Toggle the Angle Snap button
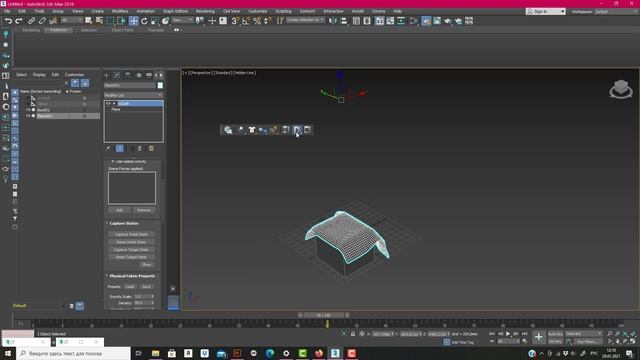The height and width of the screenshot is (360, 640). (x=246, y=21)
